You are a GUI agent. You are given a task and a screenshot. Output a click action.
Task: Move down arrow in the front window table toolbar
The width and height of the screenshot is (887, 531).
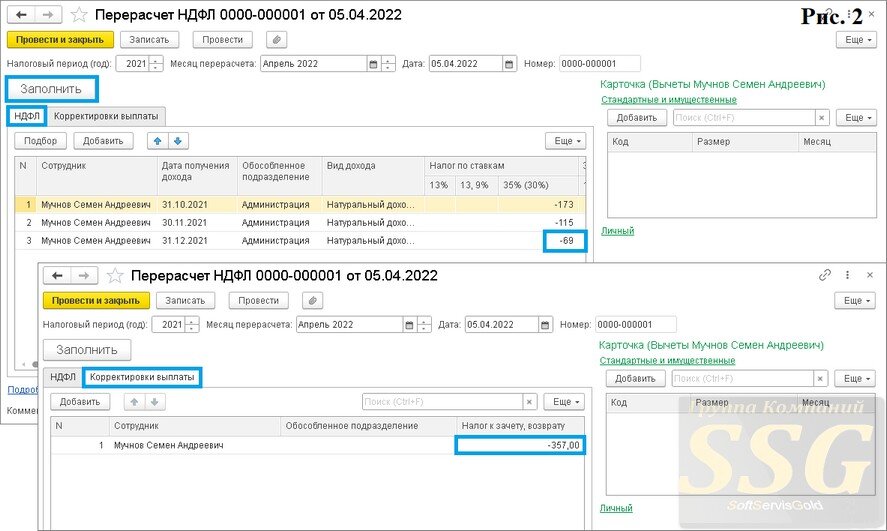[x=154, y=402]
